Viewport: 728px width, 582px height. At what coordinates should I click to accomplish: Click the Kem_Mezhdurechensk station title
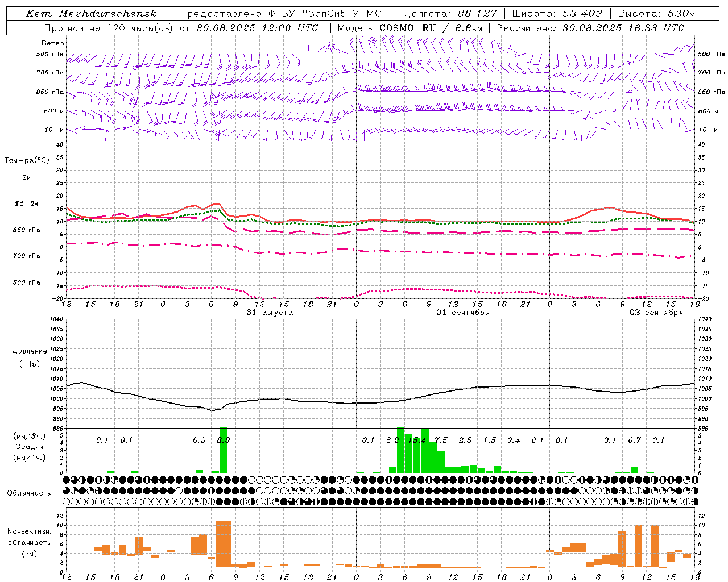pos(91,14)
